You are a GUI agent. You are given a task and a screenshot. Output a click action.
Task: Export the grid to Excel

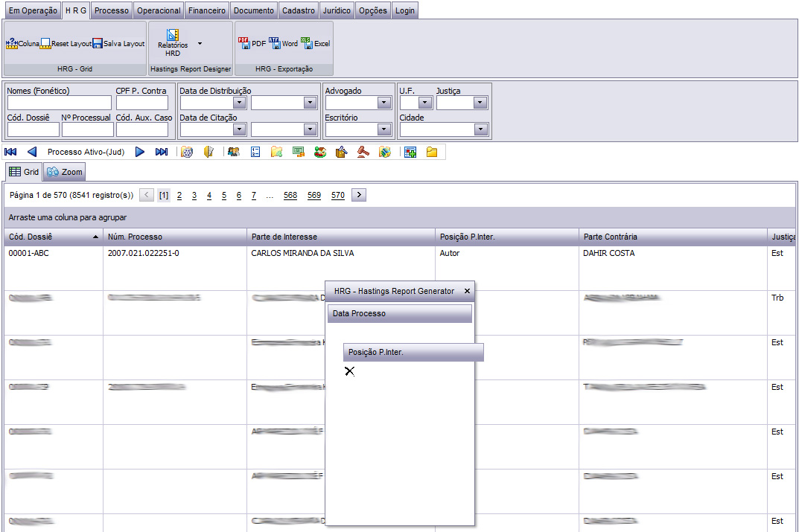click(315, 43)
